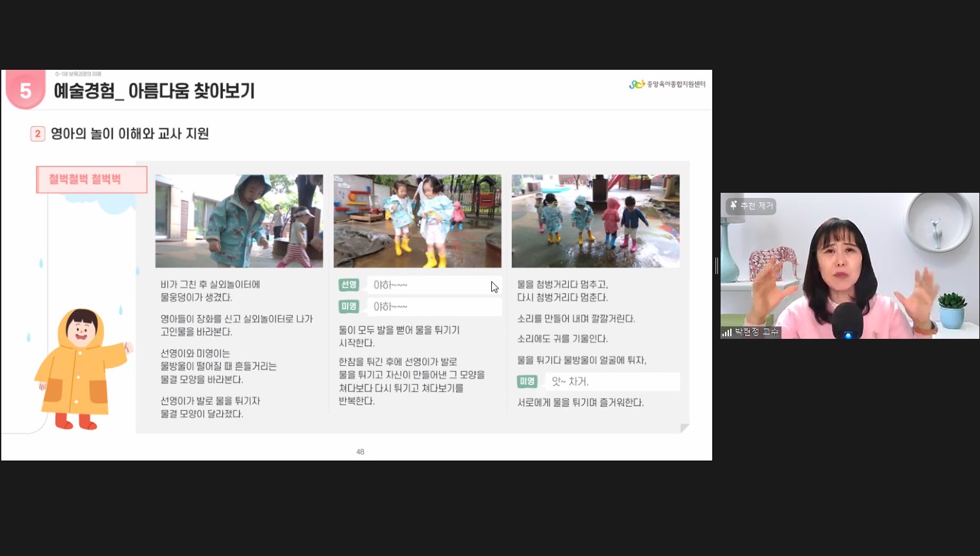Click the speech box '앗~ 차거.'
This screenshot has height=556, width=980.
pyautogui.click(x=612, y=381)
